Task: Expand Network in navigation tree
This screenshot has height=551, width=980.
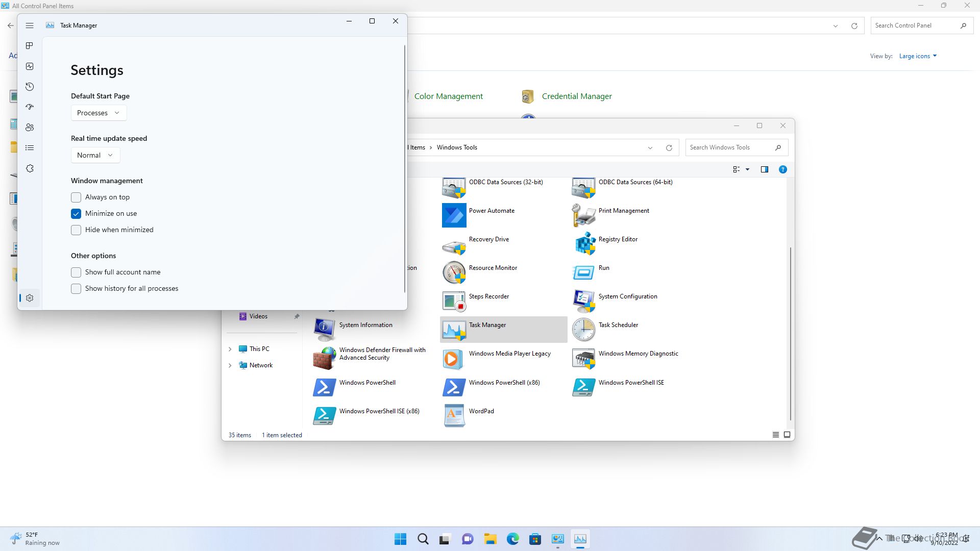Action: pos(230,365)
